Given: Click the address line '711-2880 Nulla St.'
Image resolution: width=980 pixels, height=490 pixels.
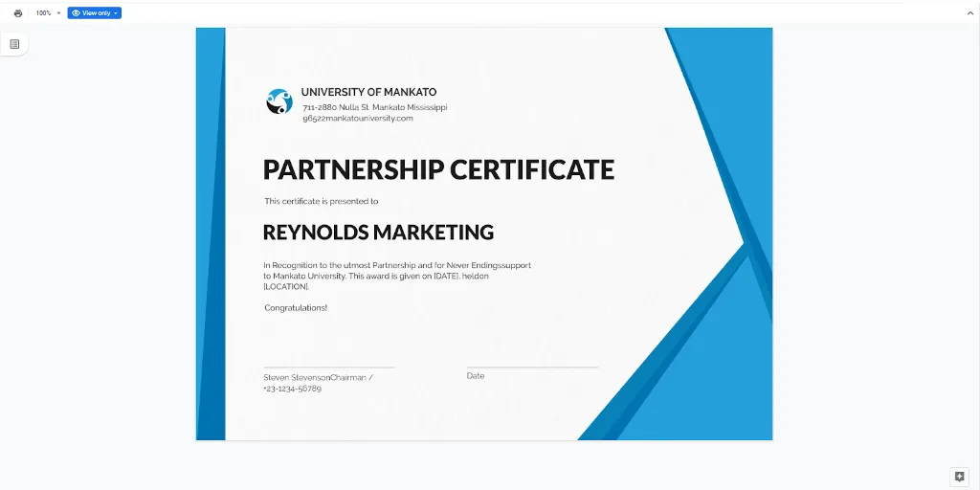Looking at the screenshot, I should (375, 107).
